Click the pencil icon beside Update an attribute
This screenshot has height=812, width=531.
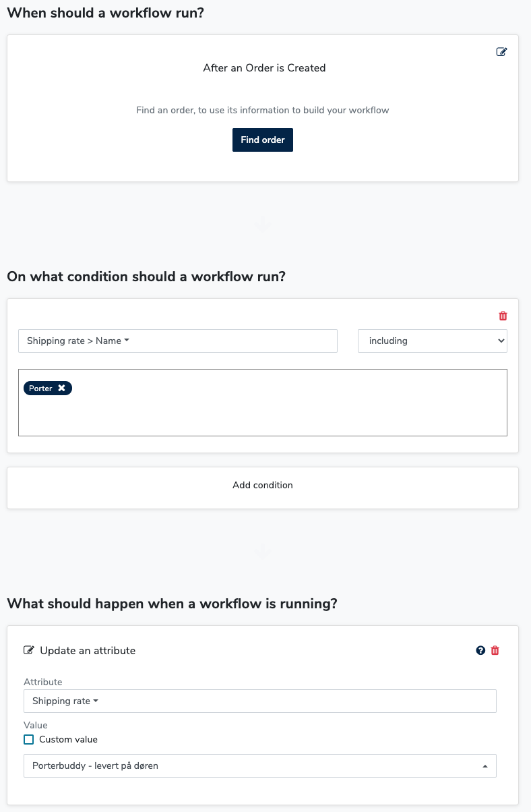click(29, 651)
